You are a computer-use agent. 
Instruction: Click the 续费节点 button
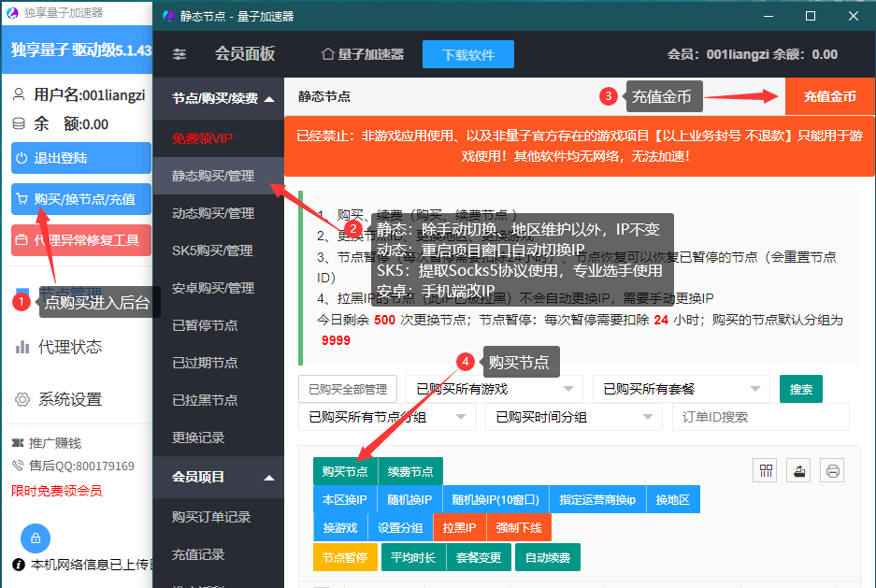tap(410, 471)
